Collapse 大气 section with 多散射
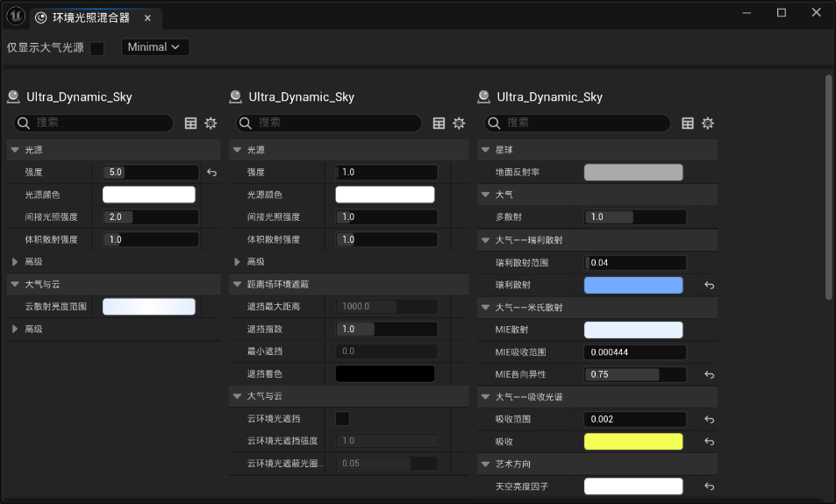This screenshot has height=504, width=836. point(485,195)
